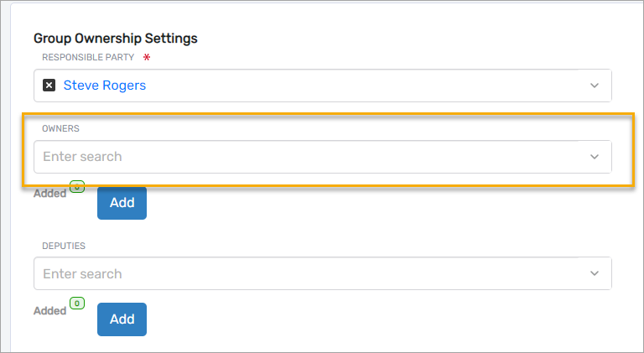Viewport: 644px width, 353px height.
Task: Expand the Responsible Party dropdown chevron
Action: point(595,86)
